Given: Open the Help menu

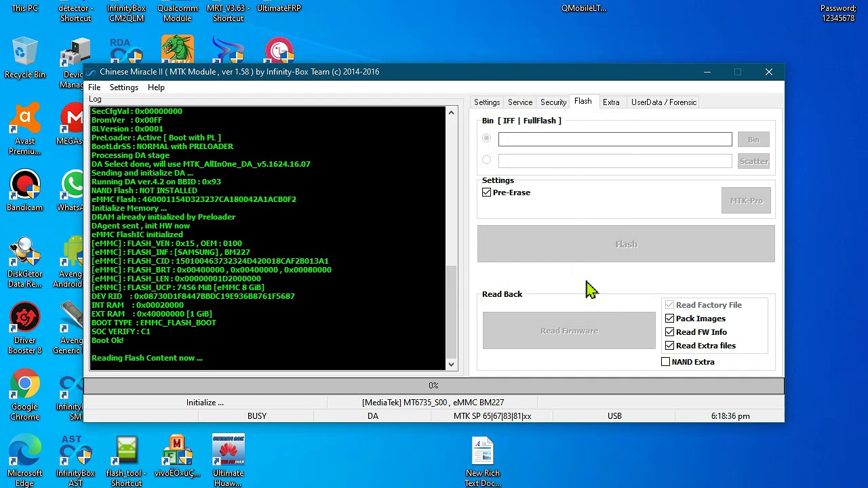Looking at the screenshot, I should click(156, 87).
